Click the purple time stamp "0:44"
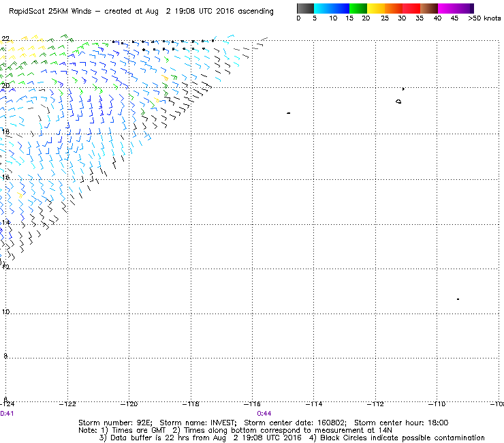 point(264,414)
